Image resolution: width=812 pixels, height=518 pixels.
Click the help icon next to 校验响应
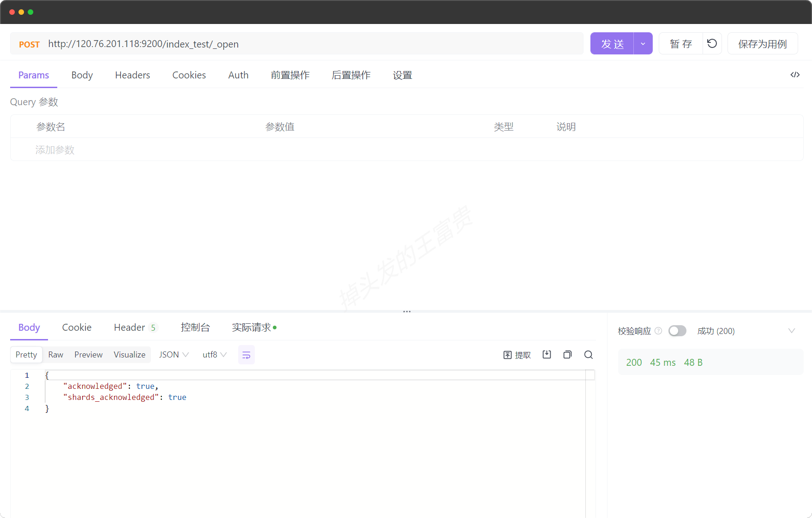659,331
